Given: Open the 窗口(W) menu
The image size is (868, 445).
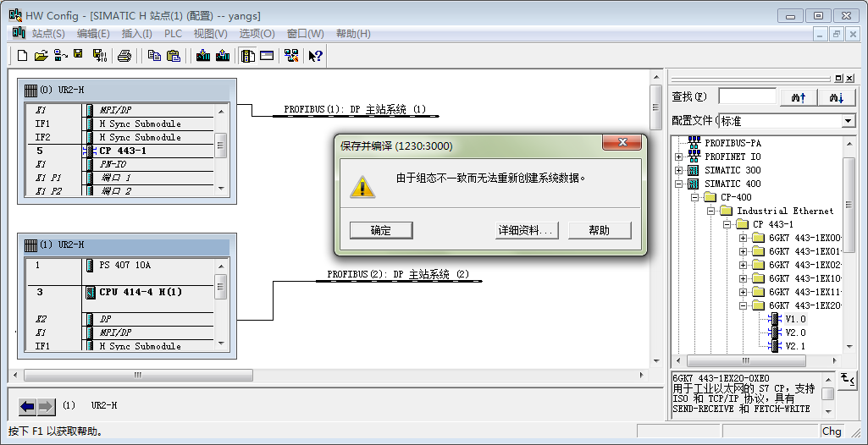Looking at the screenshot, I should pyautogui.click(x=305, y=34).
